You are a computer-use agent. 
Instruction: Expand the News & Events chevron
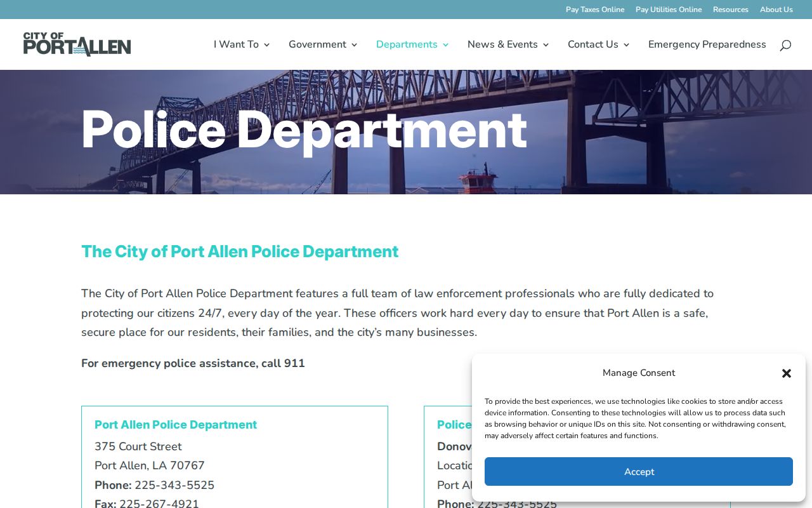tap(546, 45)
